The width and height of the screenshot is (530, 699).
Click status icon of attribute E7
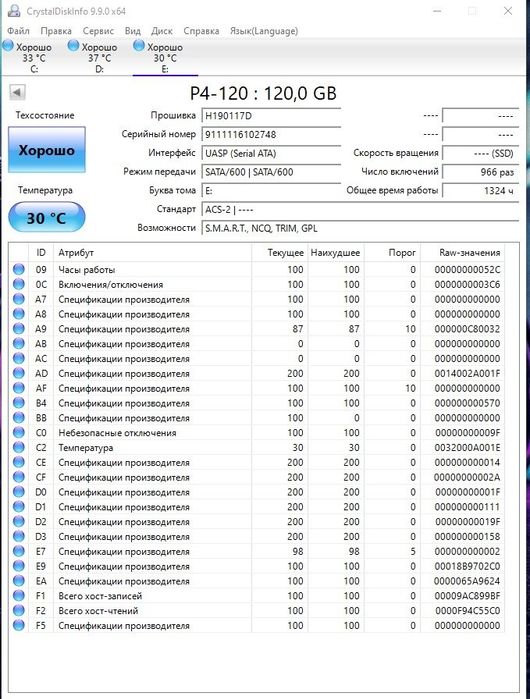coord(19,551)
